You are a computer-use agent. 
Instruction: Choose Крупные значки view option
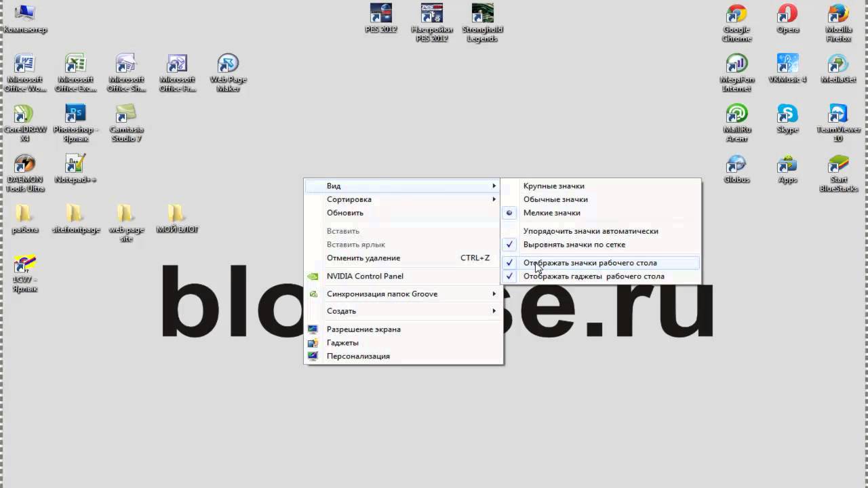601,186
